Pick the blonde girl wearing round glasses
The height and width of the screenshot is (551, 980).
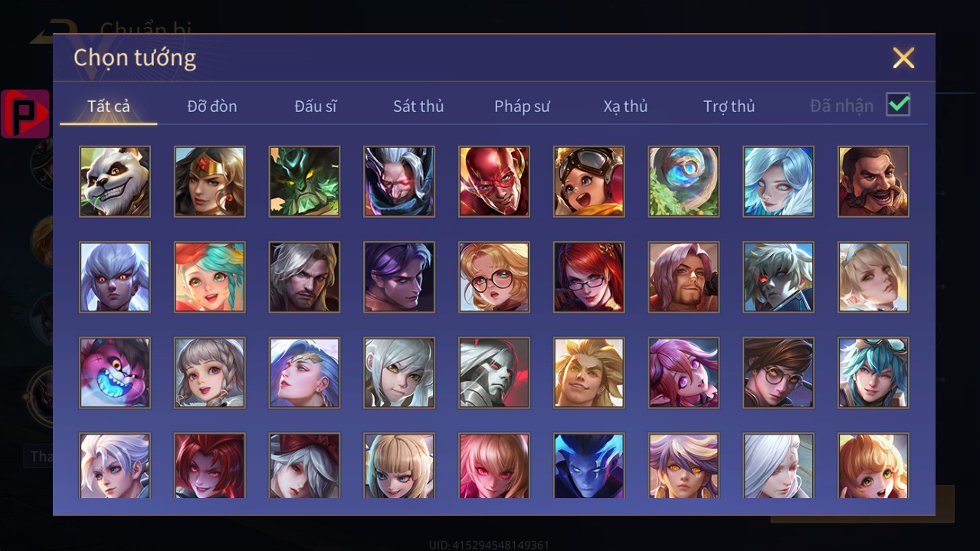(494, 277)
